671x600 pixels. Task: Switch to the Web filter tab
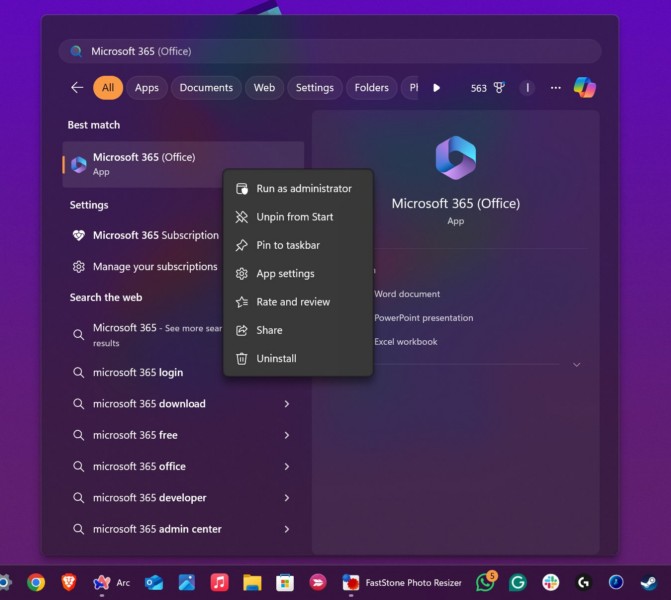pyautogui.click(x=264, y=88)
